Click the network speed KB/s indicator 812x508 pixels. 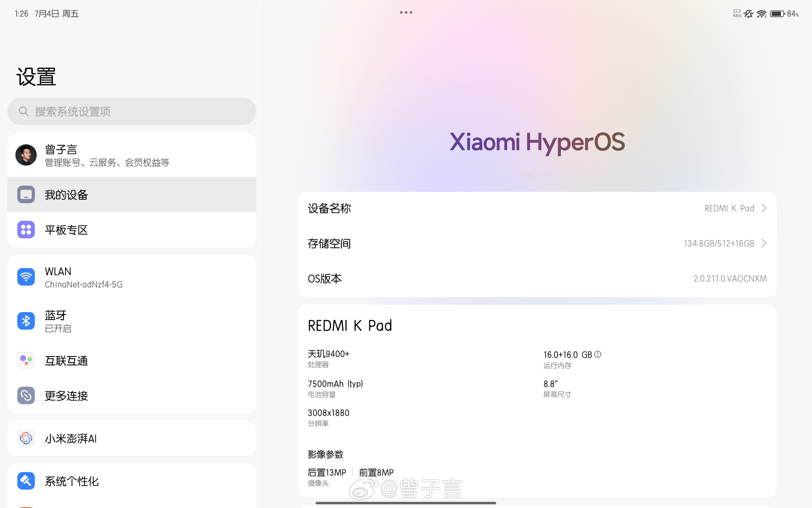737,14
